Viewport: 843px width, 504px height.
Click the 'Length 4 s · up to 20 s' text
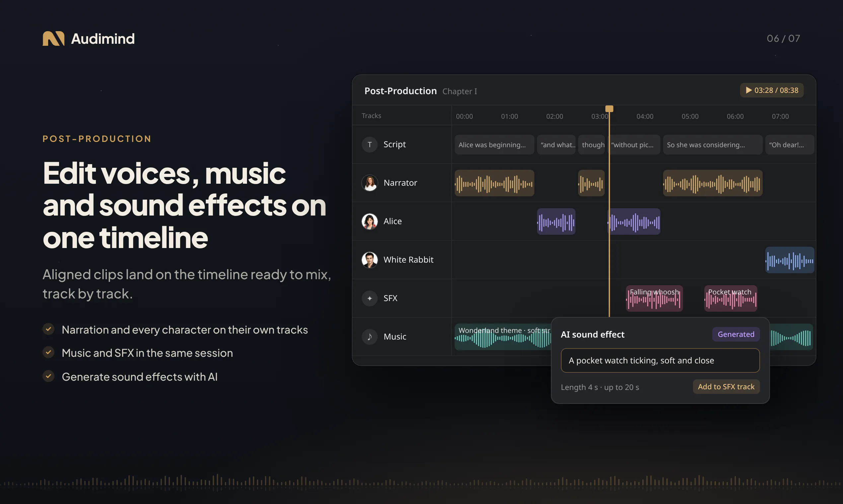(600, 387)
